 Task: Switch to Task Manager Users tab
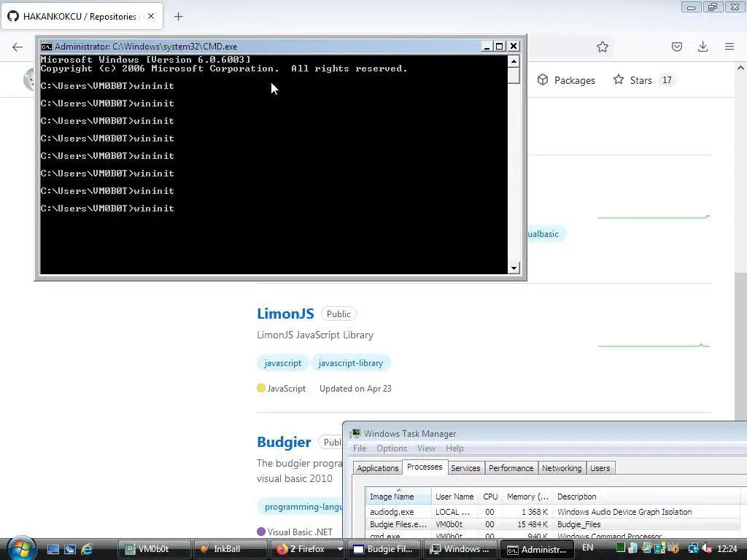click(600, 468)
